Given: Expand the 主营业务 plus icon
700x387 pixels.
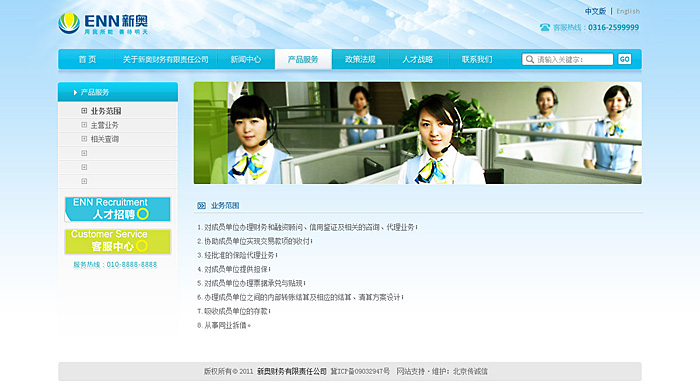Looking at the screenshot, I should [x=84, y=125].
